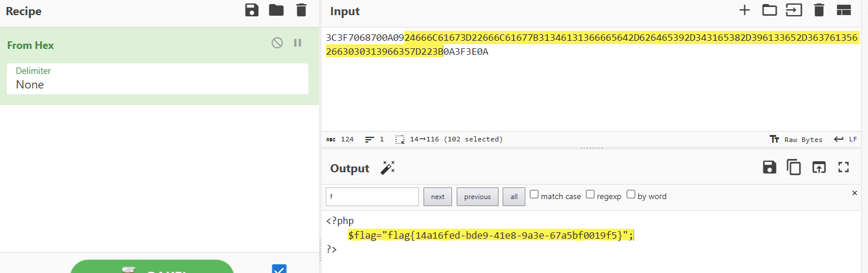Click the all button in search bar
Viewport: 868px width, 273px height.
(514, 197)
